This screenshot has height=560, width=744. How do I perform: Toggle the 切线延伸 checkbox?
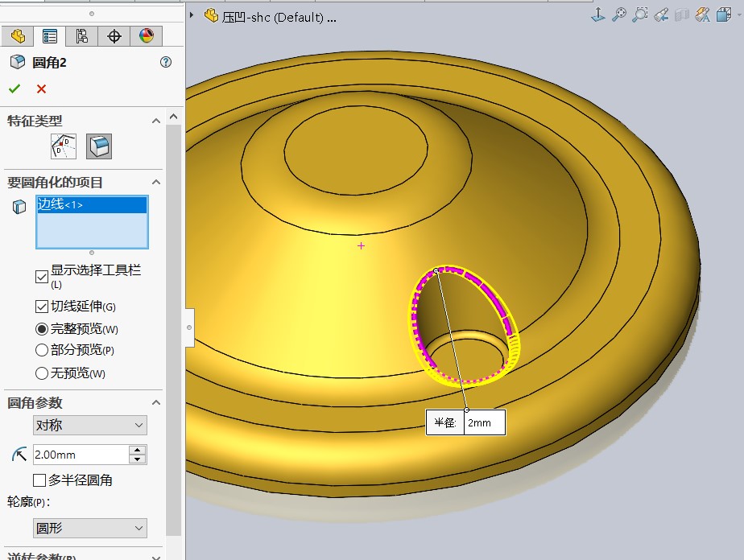point(42,307)
